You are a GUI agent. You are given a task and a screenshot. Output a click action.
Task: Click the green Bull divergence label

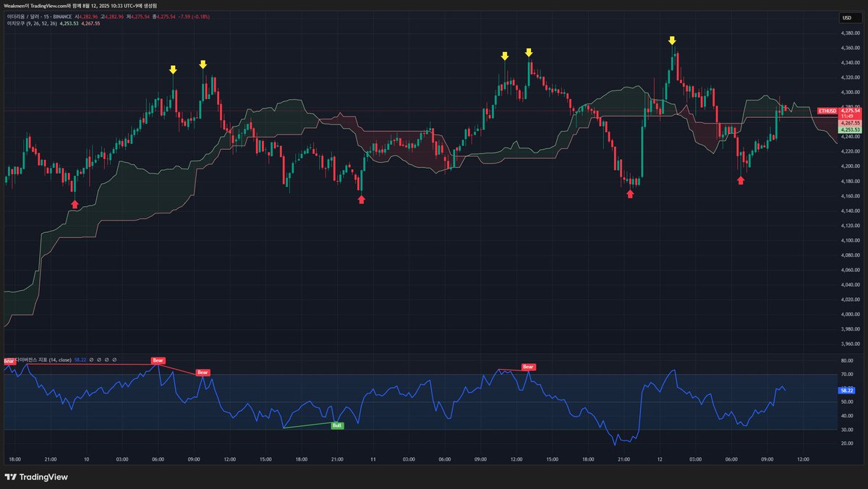point(337,426)
